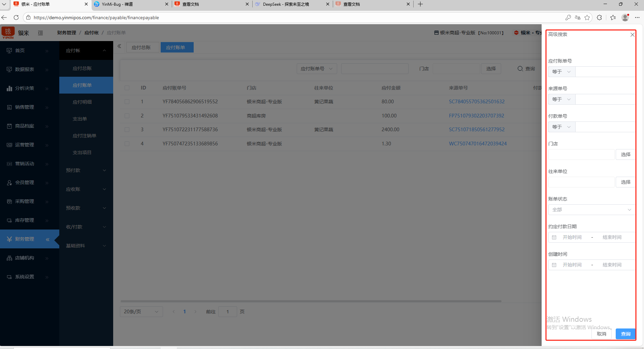Open browser extensions icon
The width and height of the screenshot is (644, 349).
(599, 18)
